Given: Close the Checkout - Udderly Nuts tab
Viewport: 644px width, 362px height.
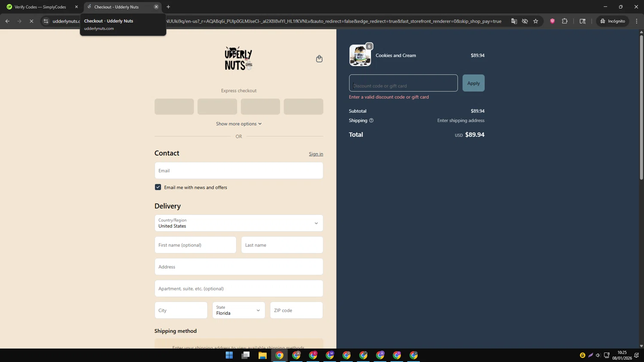Looking at the screenshot, I should click(156, 7).
